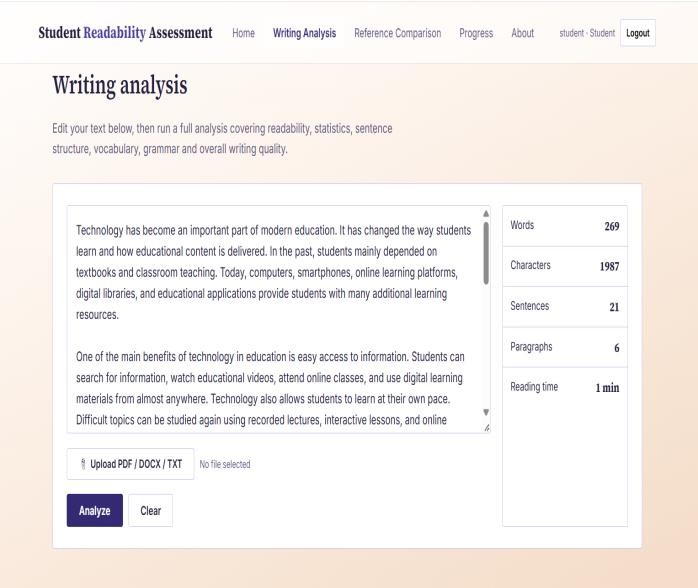698x588 pixels.
Task: Click Upload PDF / DOCX / TXT button
Action: (130, 464)
